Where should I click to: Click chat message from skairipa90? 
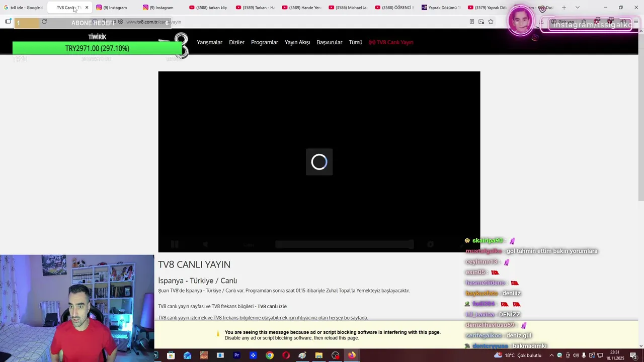coord(490,241)
